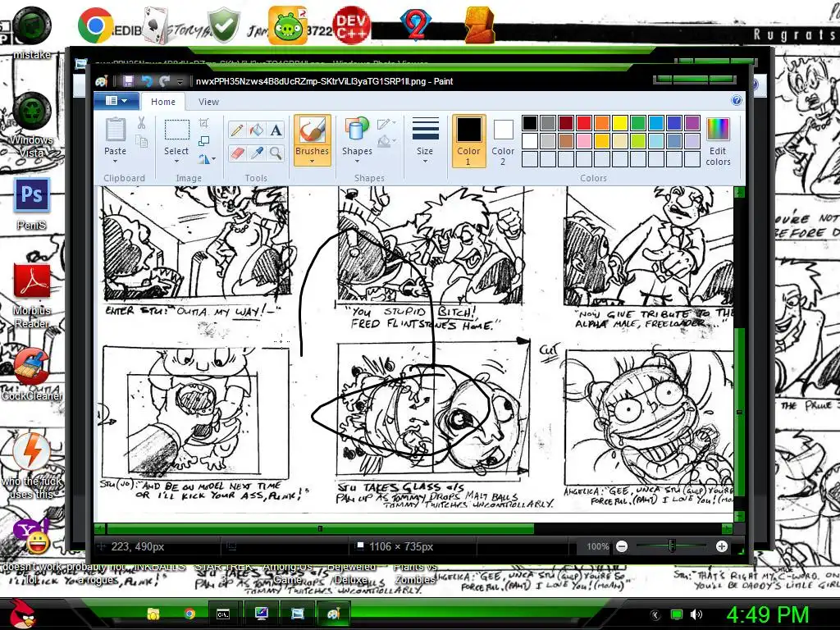Click the Save icon in quick access toolbar
The height and width of the screenshot is (630, 840).
pyautogui.click(x=128, y=81)
